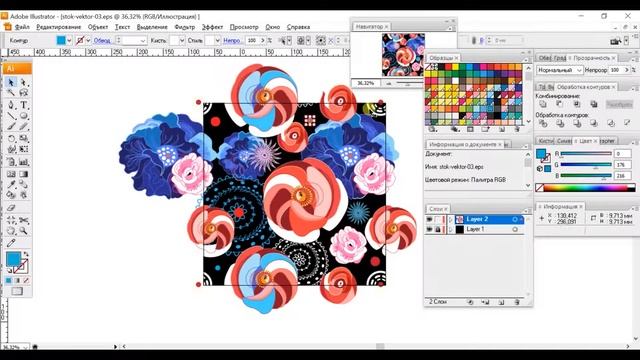Open the Просмотр menu
This screenshot has height=360, width=640.
244,27
